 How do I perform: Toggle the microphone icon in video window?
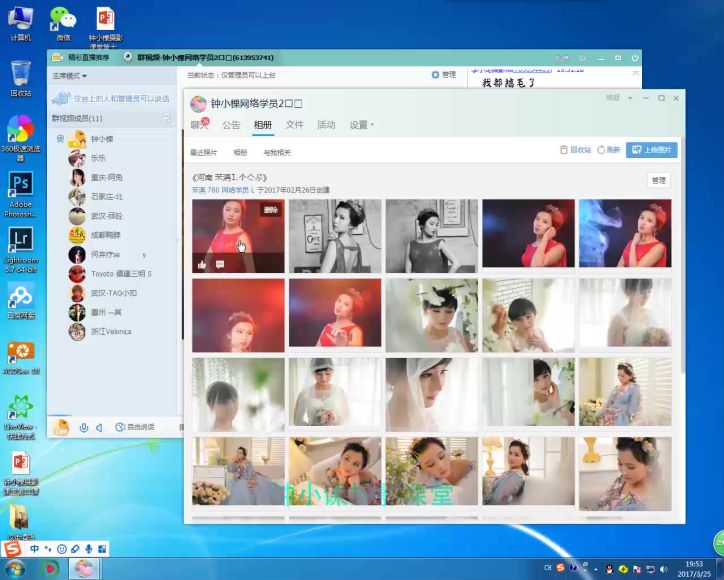84,428
